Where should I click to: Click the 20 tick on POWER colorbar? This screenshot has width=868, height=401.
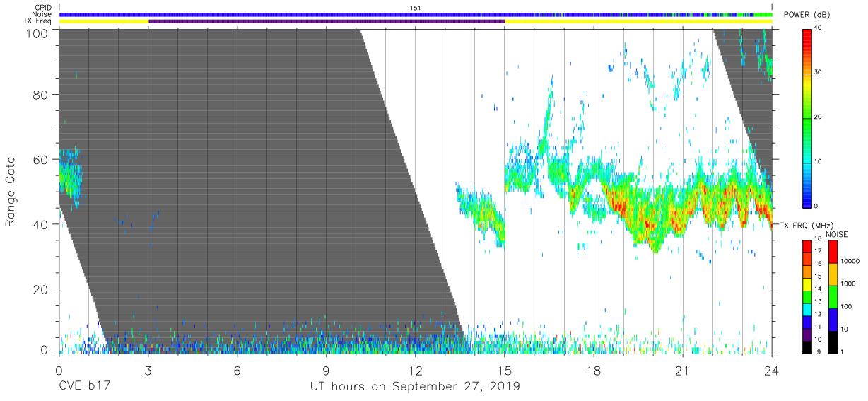coord(819,117)
